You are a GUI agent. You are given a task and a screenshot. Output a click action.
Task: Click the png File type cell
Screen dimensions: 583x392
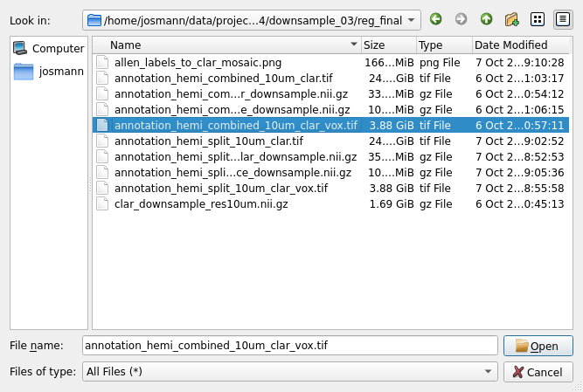pyautogui.click(x=440, y=63)
